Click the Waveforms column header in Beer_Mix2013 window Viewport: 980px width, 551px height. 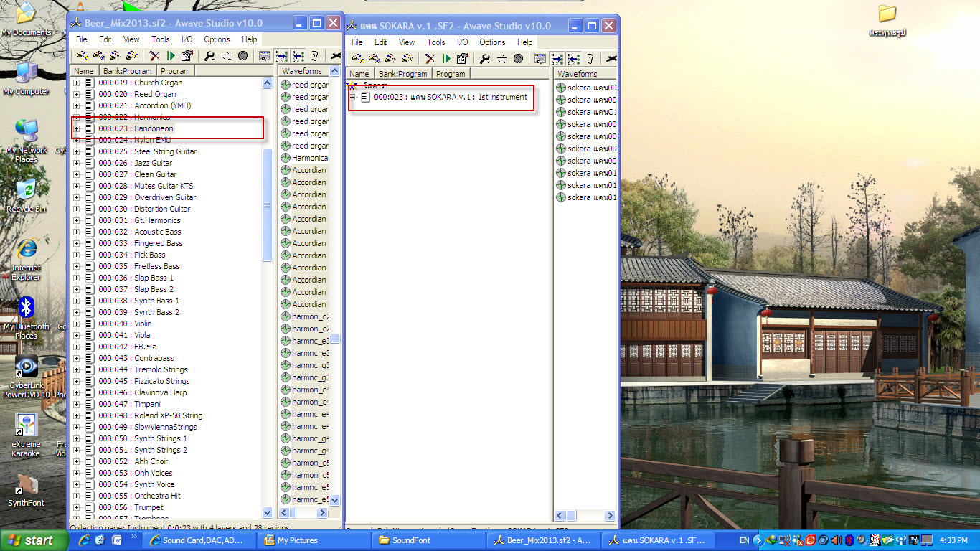tap(303, 71)
